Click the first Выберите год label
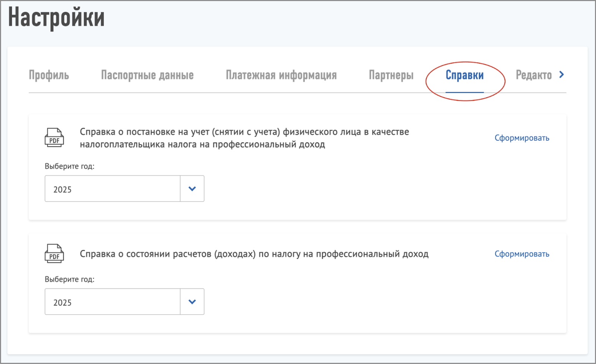 [x=70, y=166]
